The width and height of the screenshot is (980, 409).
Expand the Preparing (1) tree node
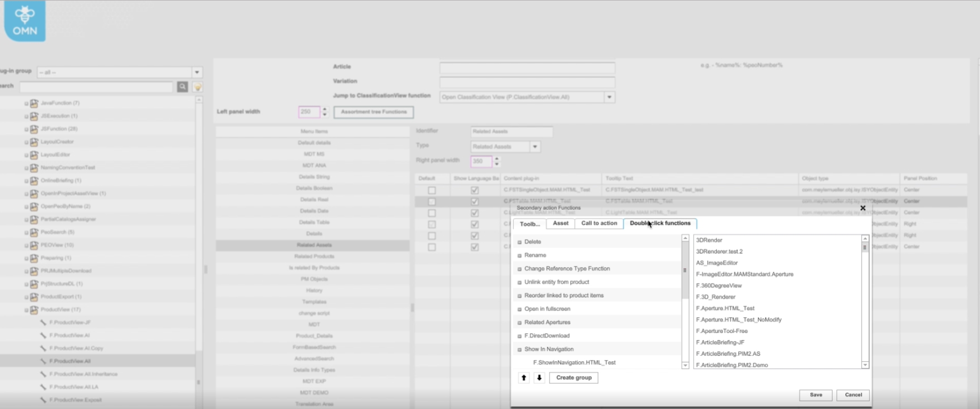pos(26,258)
